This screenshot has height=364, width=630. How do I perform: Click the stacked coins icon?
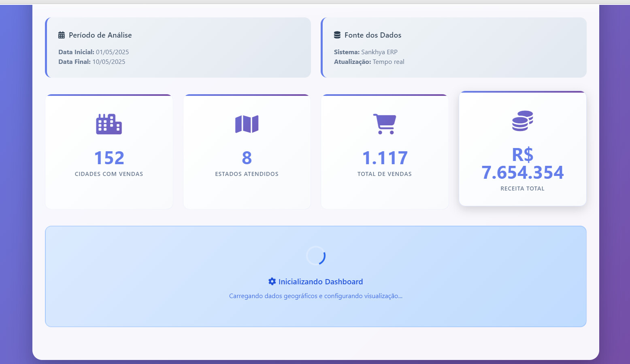click(x=522, y=121)
